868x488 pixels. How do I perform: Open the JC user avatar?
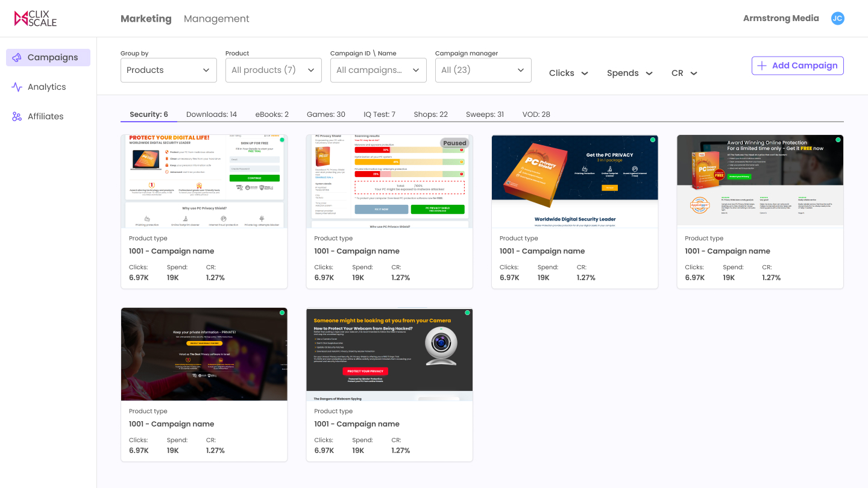837,19
